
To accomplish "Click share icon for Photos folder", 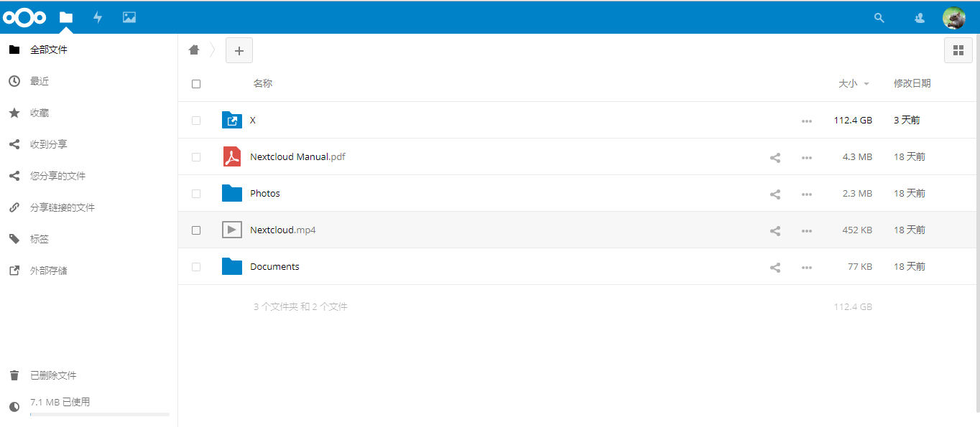I will [x=775, y=194].
